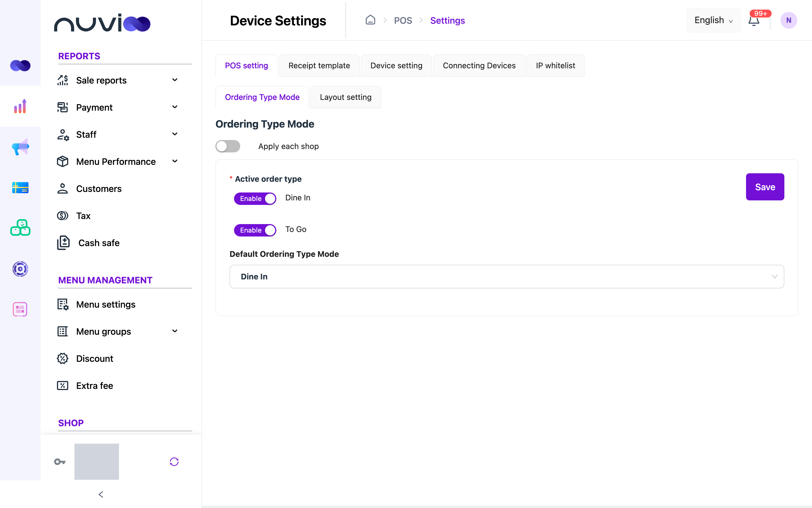Click the nuvio logo
The height and width of the screenshot is (508, 812).
(x=102, y=23)
